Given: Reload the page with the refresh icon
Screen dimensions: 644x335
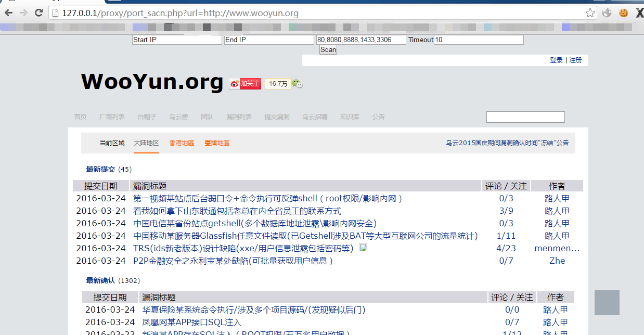Looking at the screenshot, I should click(39, 13).
